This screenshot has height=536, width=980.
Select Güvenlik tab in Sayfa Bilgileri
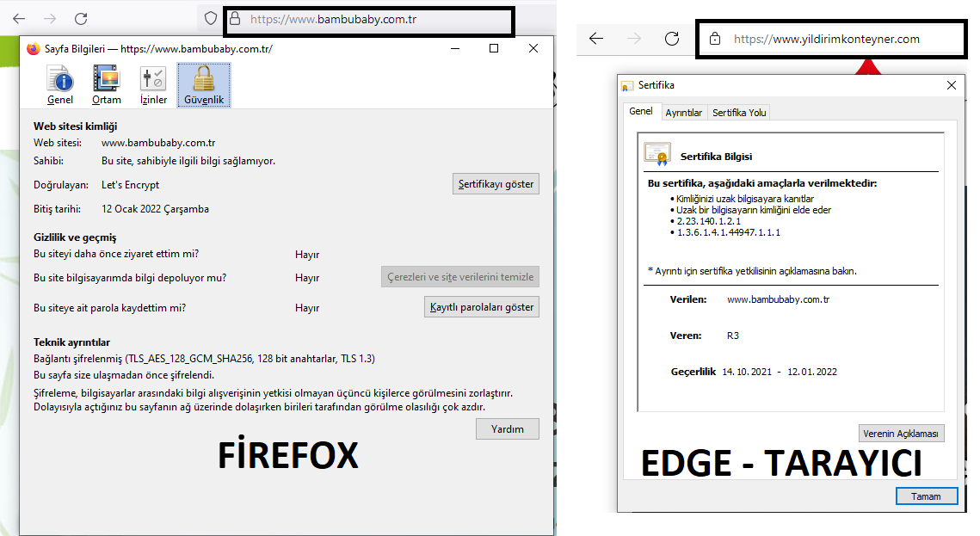204,85
